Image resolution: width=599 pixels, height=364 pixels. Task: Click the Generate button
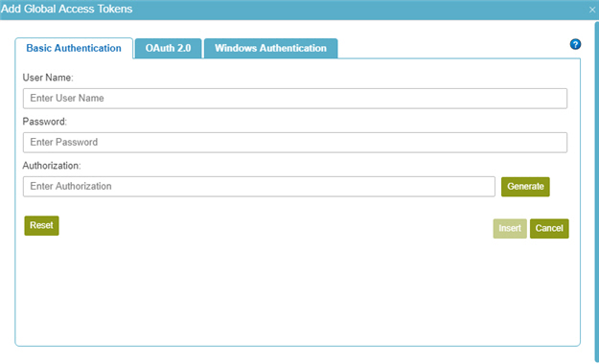coord(525,187)
